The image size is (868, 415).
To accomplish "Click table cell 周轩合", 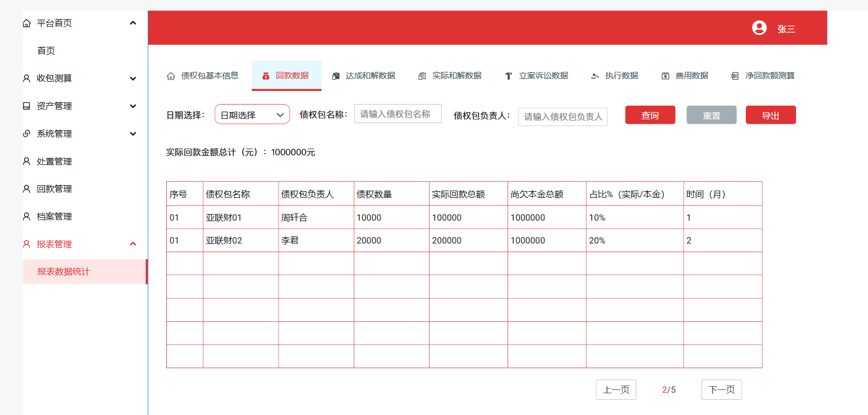I will click(316, 217).
